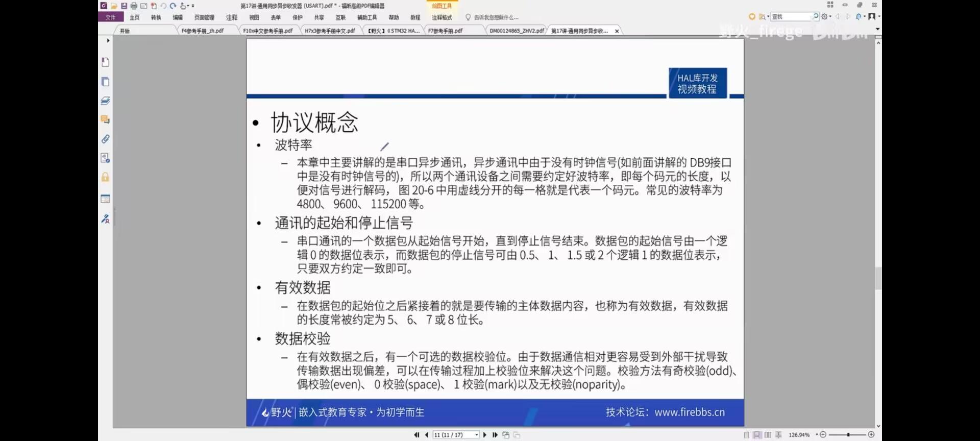Click the Open folder icon in quick toolbar
The image size is (980, 441).
(x=114, y=6)
